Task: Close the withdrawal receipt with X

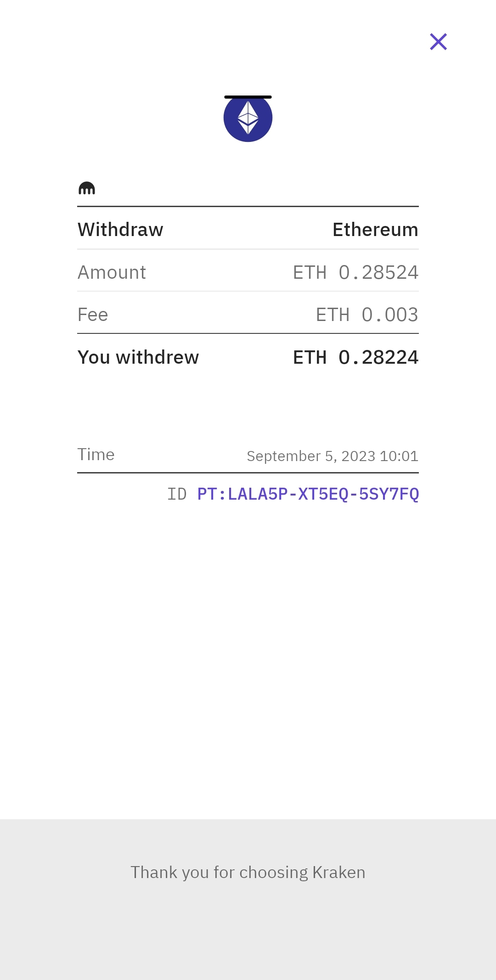Action: pos(438,42)
